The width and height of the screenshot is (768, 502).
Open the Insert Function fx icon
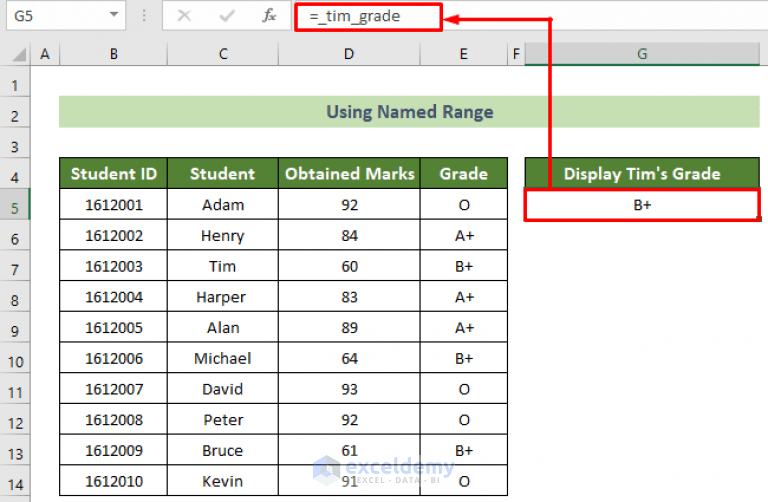(x=269, y=16)
